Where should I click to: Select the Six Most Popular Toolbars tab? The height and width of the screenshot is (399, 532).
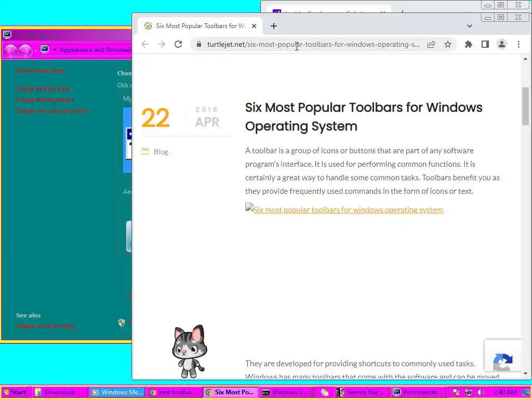point(200,26)
